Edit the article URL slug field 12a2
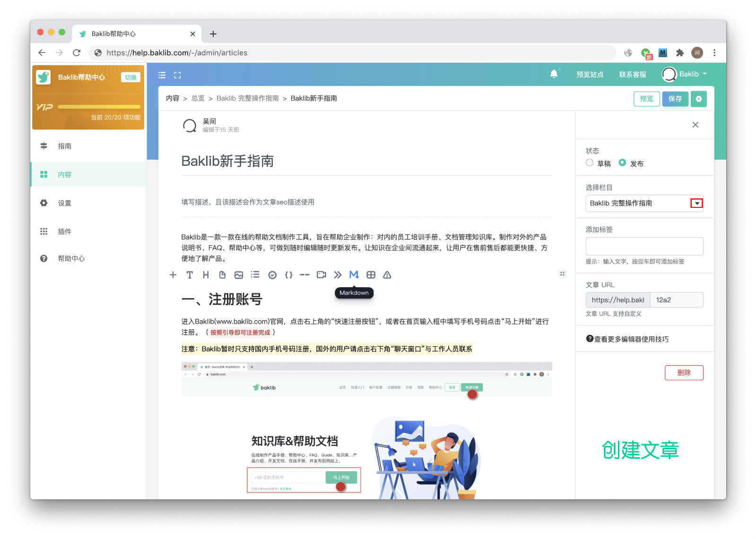 pos(677,300)
